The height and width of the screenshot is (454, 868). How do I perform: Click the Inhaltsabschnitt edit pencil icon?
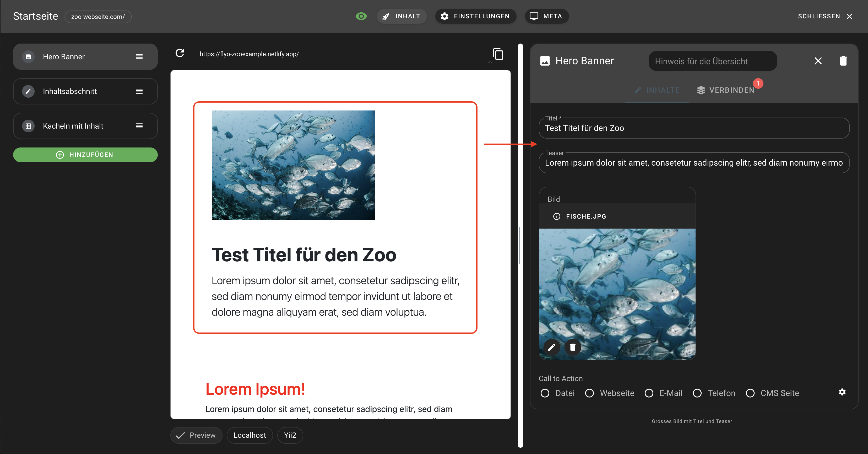point(28,91)
